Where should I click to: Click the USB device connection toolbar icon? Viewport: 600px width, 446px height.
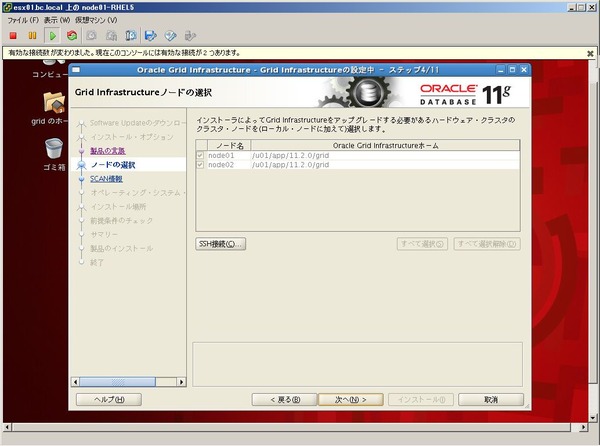tap(191, 36)
